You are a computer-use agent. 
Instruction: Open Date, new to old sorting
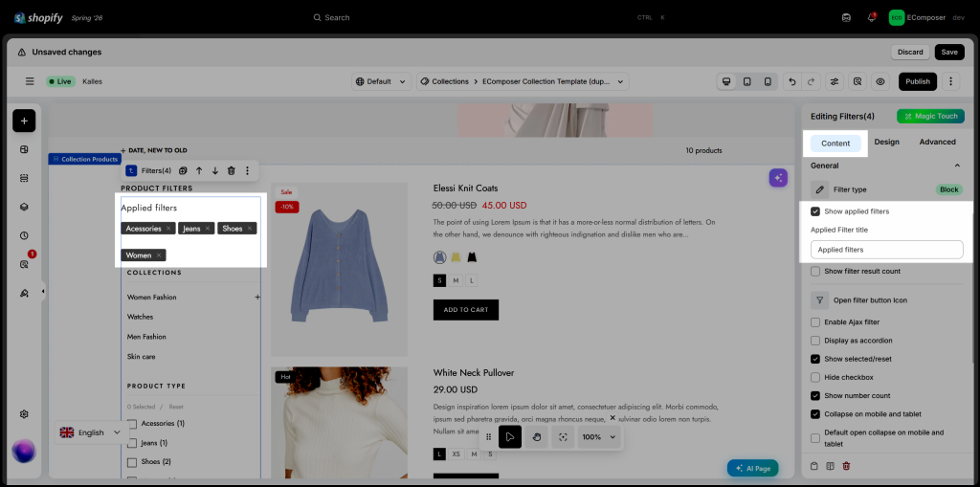pyautogui.click(x=154, y=150)
